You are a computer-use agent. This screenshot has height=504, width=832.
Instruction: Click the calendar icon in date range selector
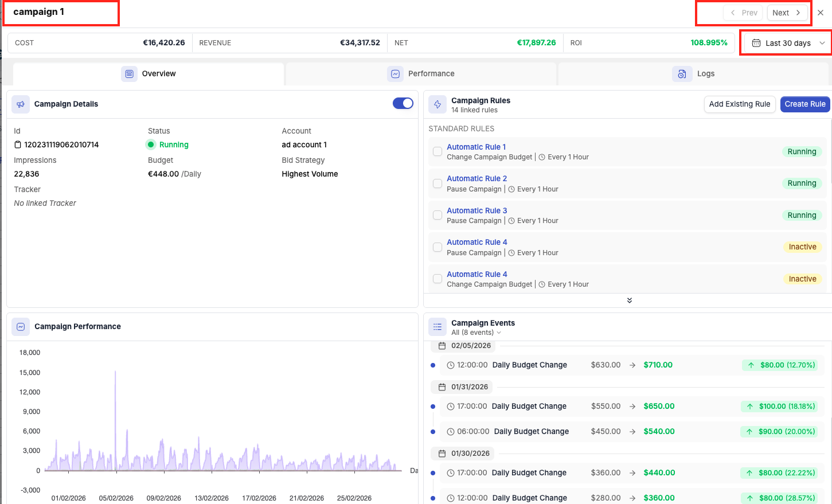(x=756, y=43)
